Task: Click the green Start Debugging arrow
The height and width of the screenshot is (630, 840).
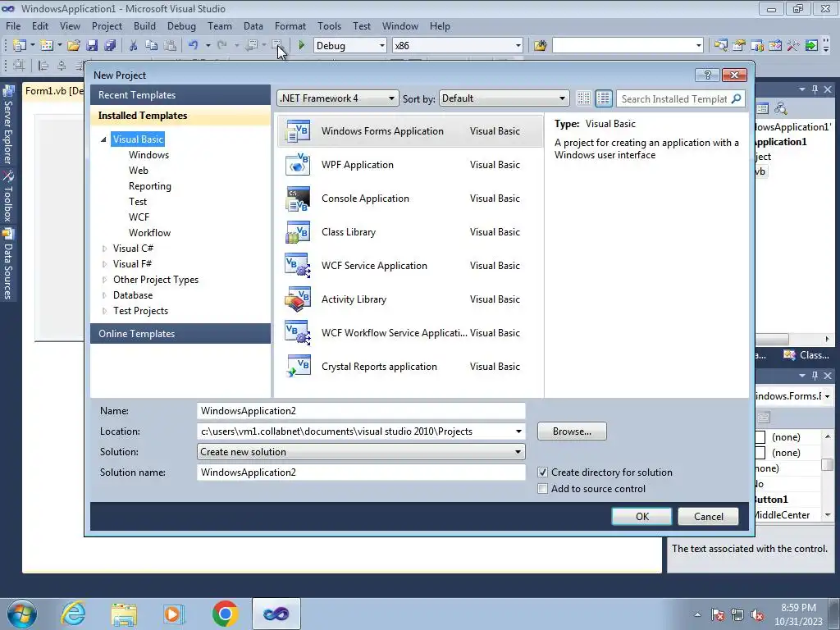Action: (x=302, y=46)
